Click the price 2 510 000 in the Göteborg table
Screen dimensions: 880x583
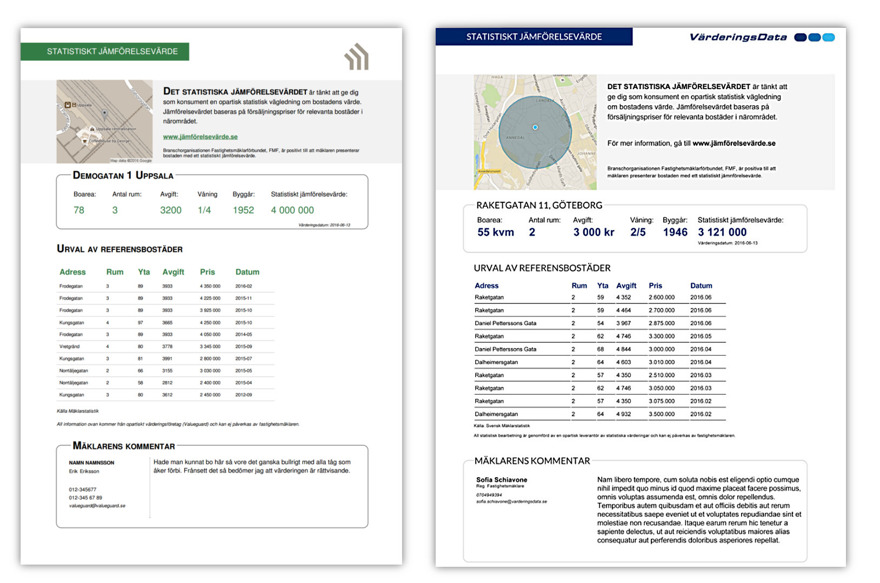click(662, 375)
